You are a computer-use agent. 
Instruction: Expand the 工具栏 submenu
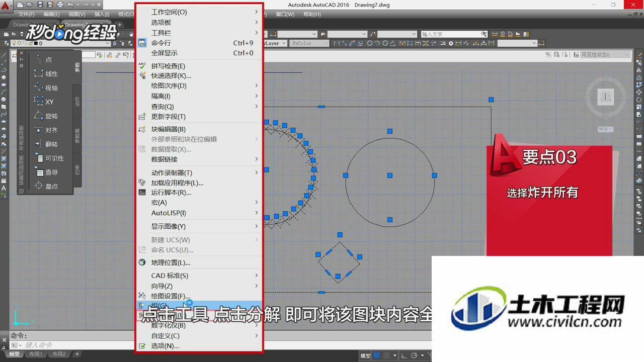199,33
